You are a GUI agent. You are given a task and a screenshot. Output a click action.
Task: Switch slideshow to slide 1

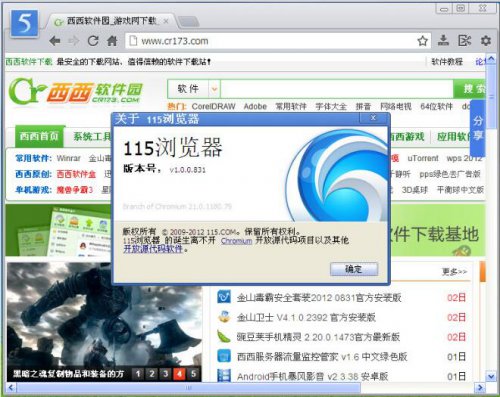138,374
